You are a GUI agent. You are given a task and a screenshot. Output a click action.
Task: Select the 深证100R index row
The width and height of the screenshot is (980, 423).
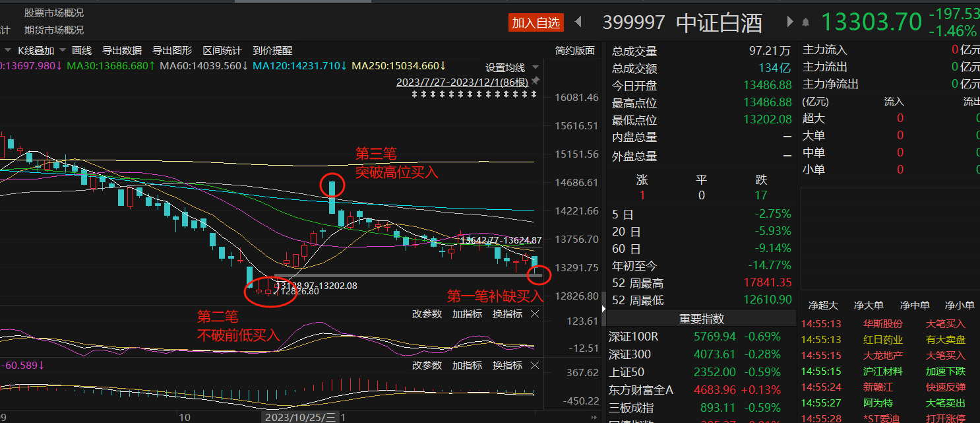pos(702,337)
